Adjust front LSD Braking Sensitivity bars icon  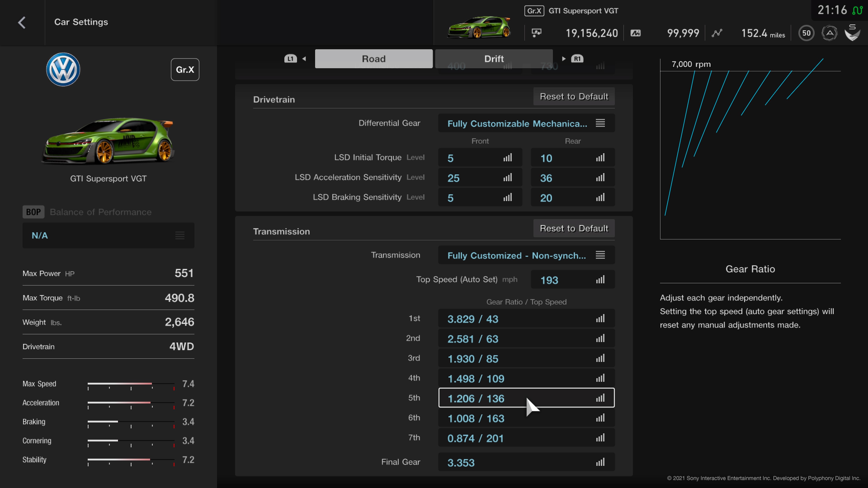[x=507, y=197]
